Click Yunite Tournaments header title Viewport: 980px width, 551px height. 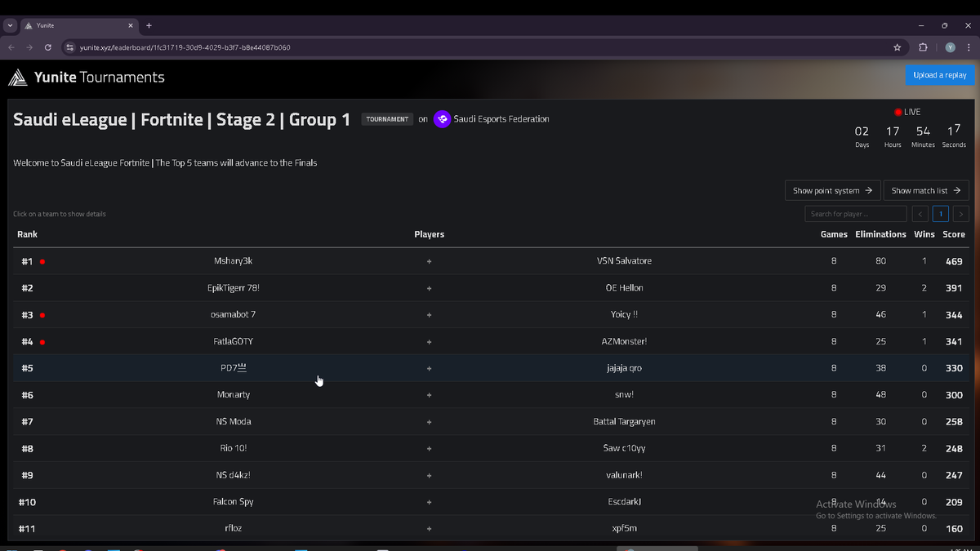(100, 78)
